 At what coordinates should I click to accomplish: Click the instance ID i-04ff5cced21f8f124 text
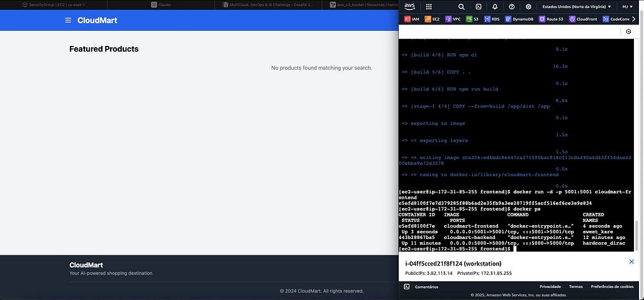(x=453, y=264)
